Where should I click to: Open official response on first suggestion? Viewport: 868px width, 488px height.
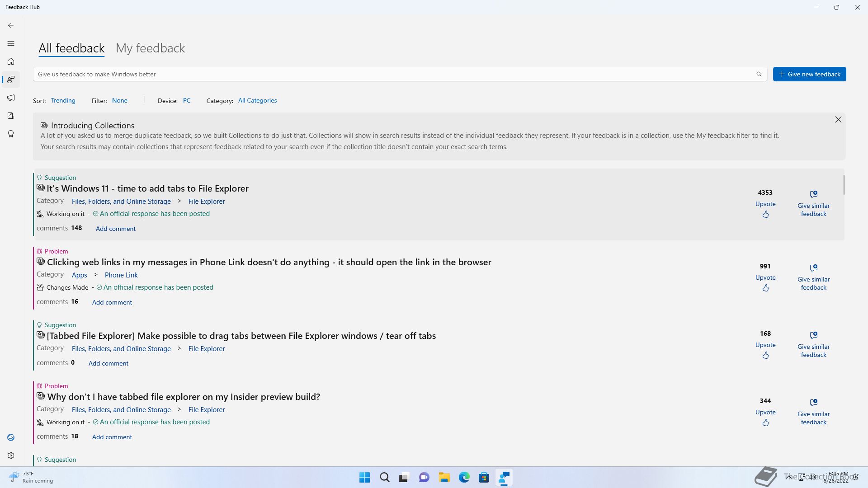click(x=151, y=214)
